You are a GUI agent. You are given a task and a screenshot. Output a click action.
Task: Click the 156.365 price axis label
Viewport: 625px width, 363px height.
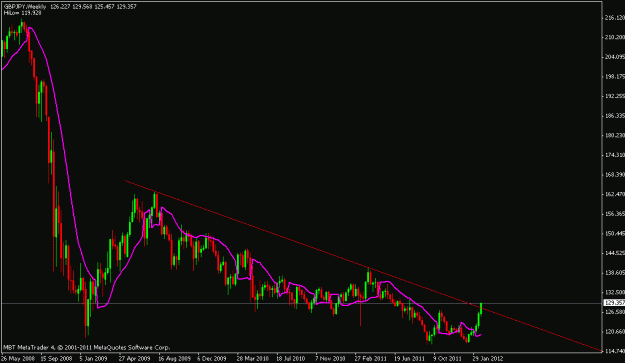click(x=615, y=214)
